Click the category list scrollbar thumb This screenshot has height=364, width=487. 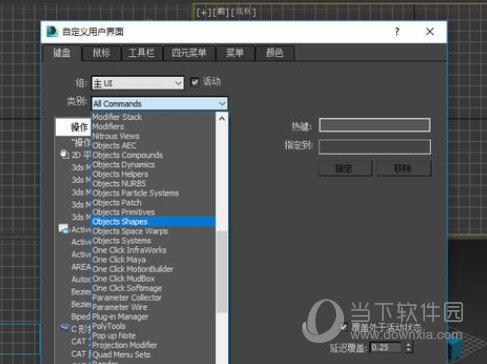(222, 271)
